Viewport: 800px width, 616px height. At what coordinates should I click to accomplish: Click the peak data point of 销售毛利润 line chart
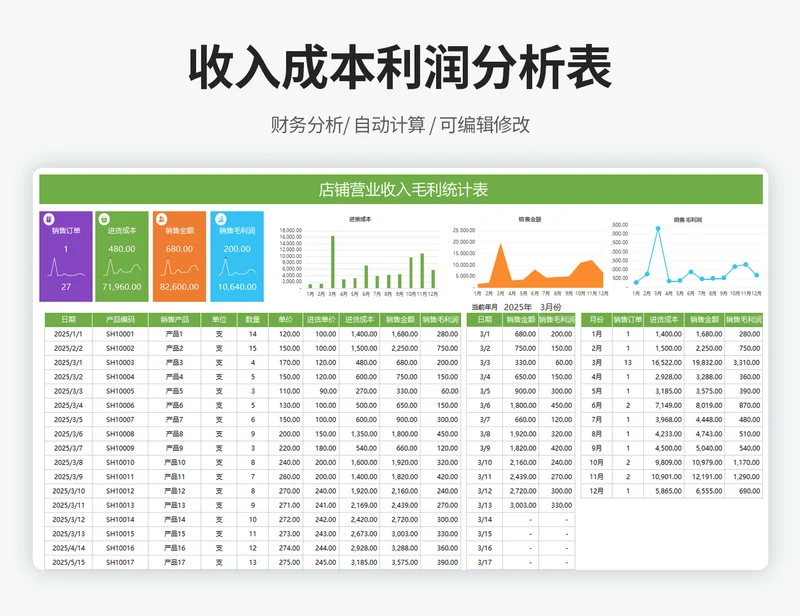(658, 229)
